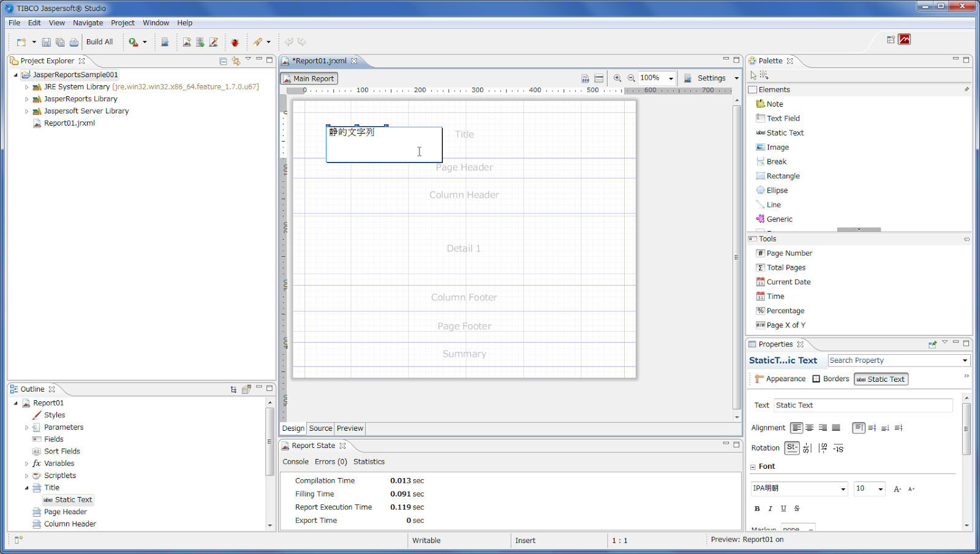The height and width of the screenshot is (554, 980).
Task: Click the bug debug icon in toolbar
Action: point(235,42)
